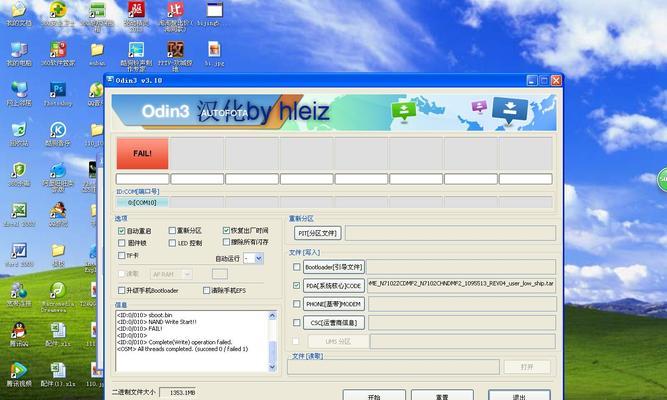
Task: Open 配件(1).xls spreadsheet file icon
Action: [58, 370]
